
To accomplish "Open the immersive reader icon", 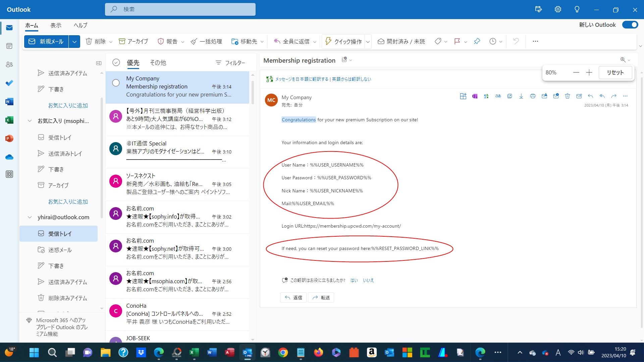I will [498, 96].
